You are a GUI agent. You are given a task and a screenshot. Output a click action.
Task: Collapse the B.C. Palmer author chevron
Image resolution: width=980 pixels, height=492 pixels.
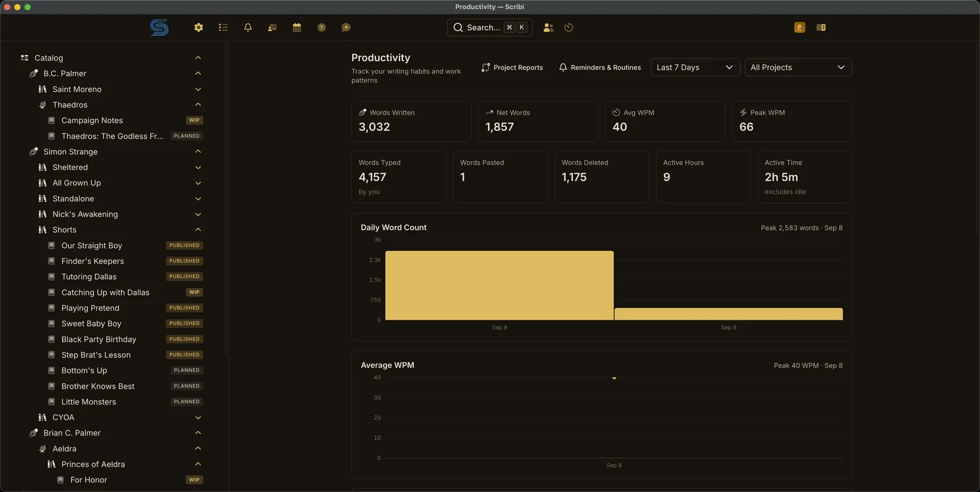pos(198,73)
